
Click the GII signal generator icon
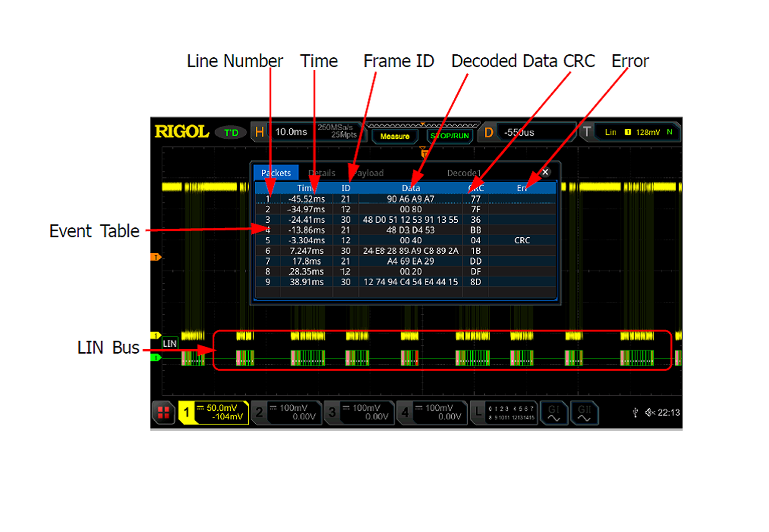584,413
